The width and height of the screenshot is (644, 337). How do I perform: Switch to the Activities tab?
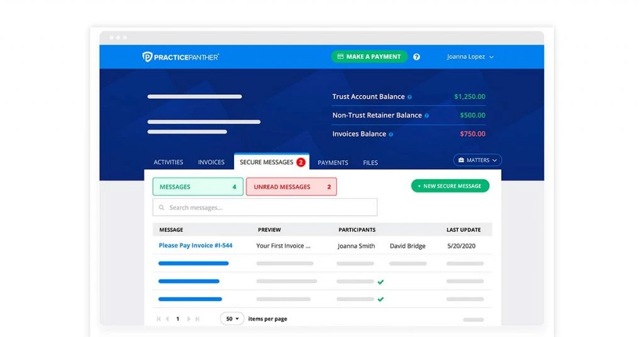point(169,163)
